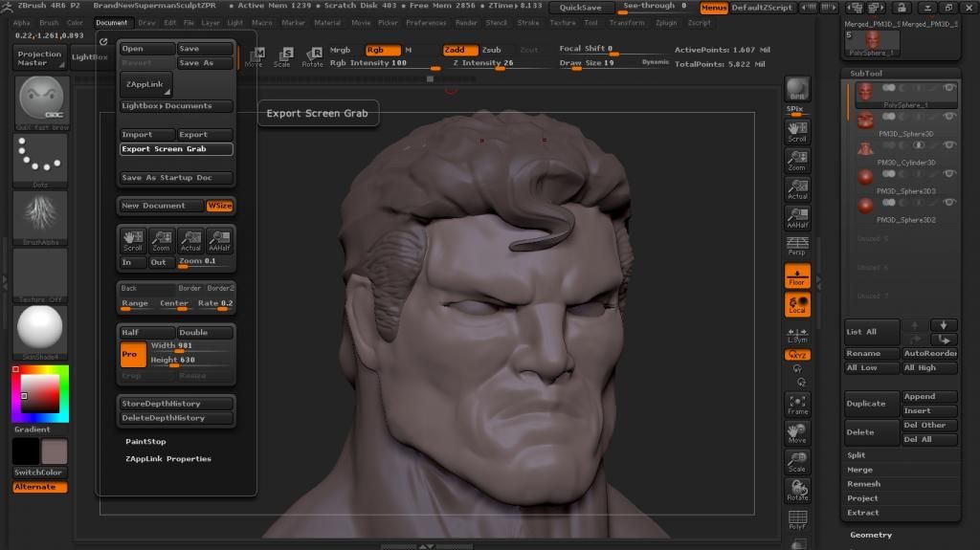Open the current brush thumbnail

pyautogui.click(x=40, y=100)
